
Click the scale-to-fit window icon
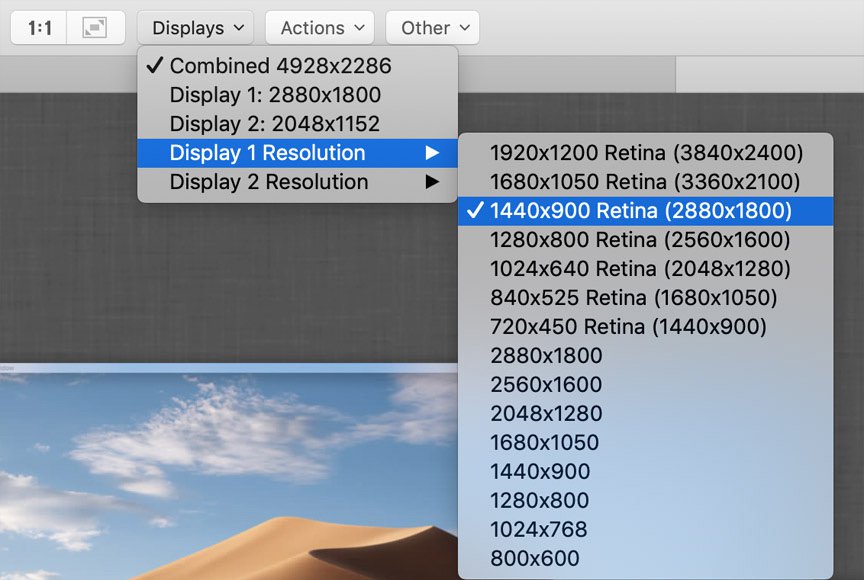tap(94, 27)
